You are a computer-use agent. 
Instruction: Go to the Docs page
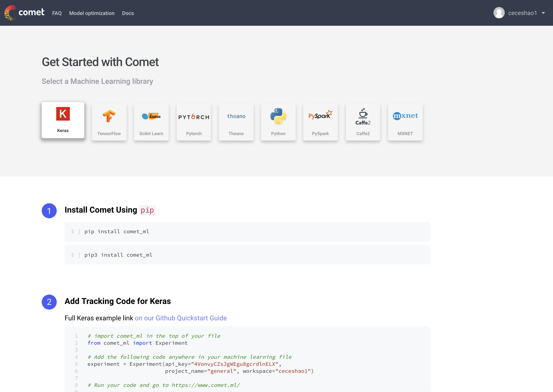coord(128,13)
